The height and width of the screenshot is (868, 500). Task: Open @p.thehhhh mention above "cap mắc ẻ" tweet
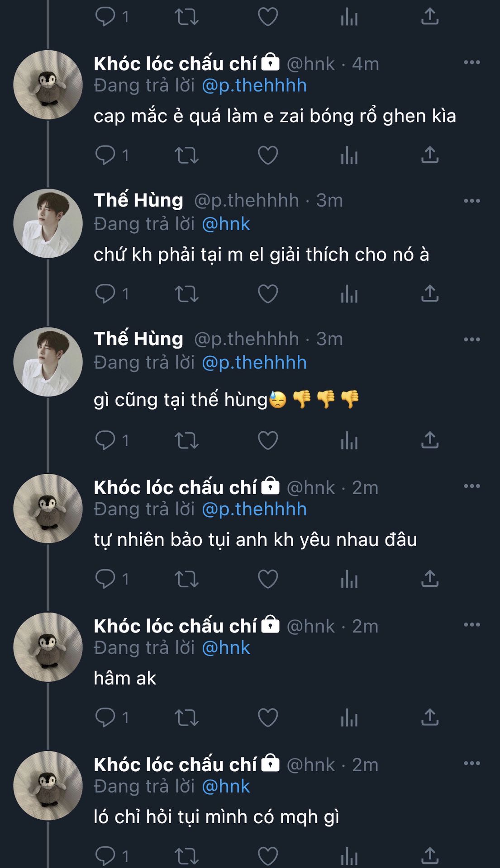(254, 85)
